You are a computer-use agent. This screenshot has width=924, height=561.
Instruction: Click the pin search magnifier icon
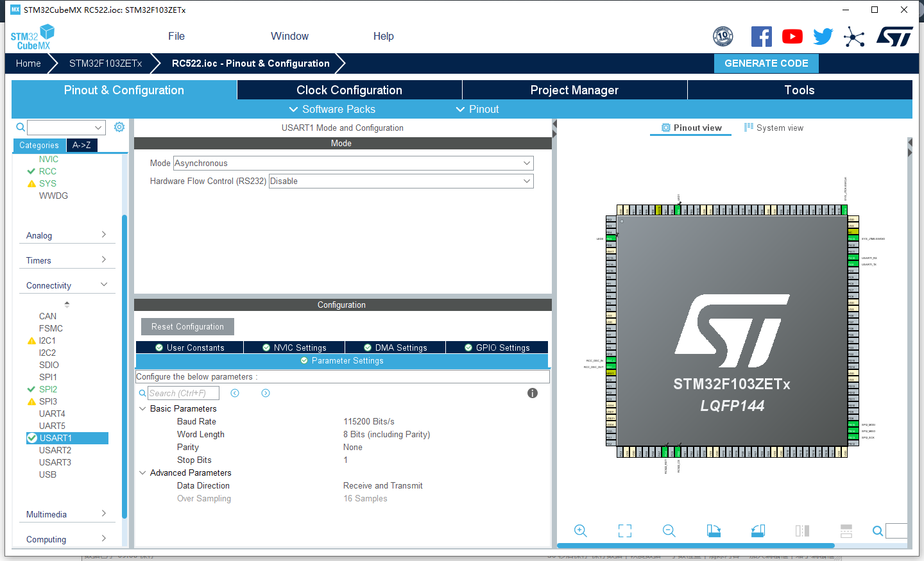point(878,531)
